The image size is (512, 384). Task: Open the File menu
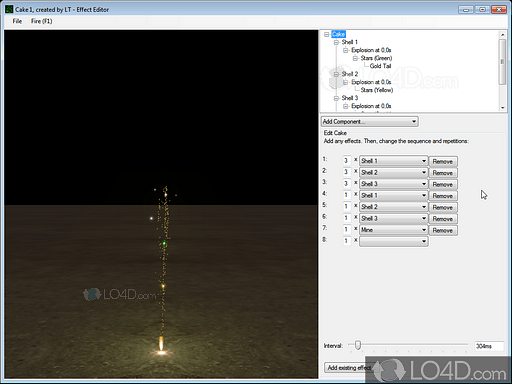click(x=17, y=21)
